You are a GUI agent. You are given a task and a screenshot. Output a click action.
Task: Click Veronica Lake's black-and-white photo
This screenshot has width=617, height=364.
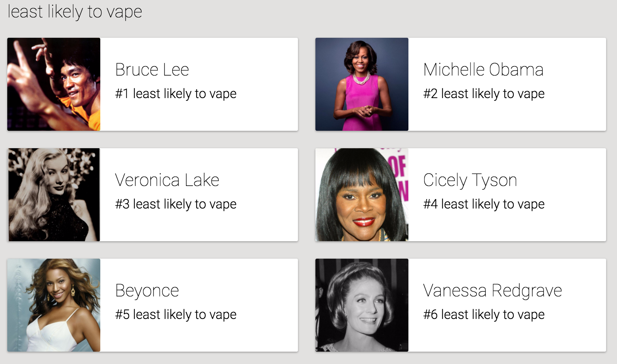point(54,195)
